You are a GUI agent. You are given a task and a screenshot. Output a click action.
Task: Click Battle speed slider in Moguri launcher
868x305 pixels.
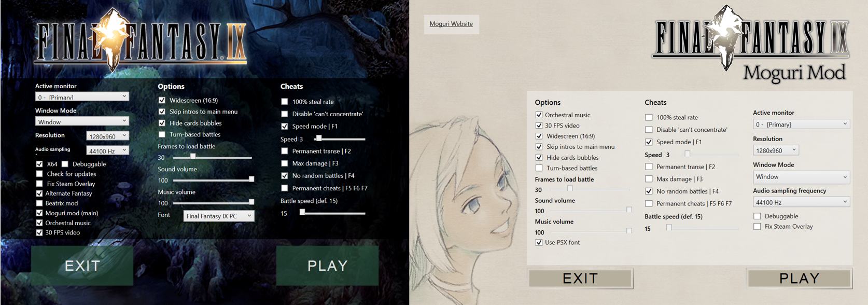pyautogui.click(x=702, y=228)
